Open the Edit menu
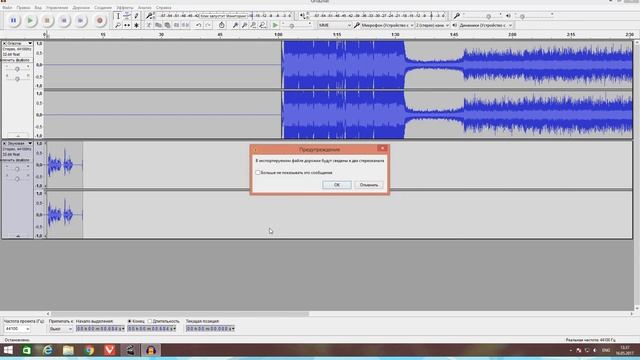The image size is (640, 360). [x=23, y=7]
